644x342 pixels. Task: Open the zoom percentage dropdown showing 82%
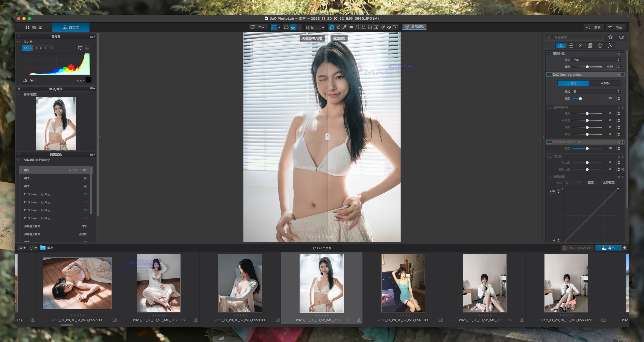click(x=324, y=27)
